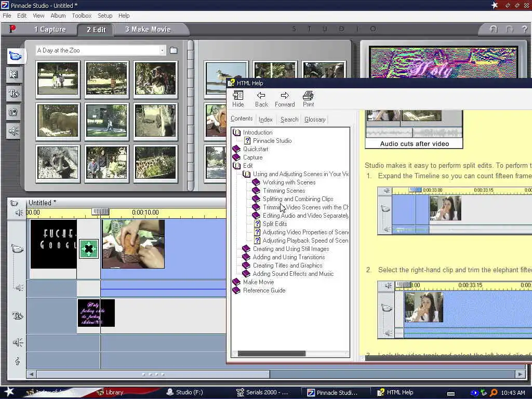Click the Undo button in Studio header

494,30
